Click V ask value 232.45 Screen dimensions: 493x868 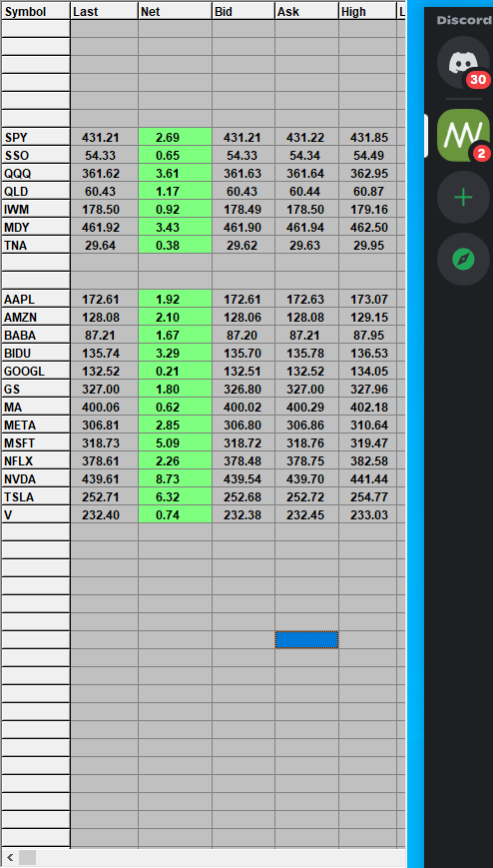tap(307, 514)
